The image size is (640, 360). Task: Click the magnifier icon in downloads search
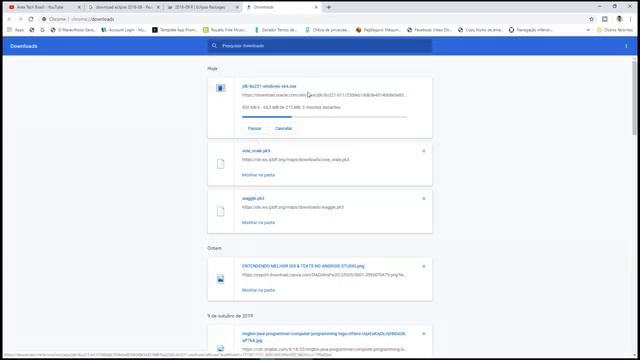tap(214, 46)
